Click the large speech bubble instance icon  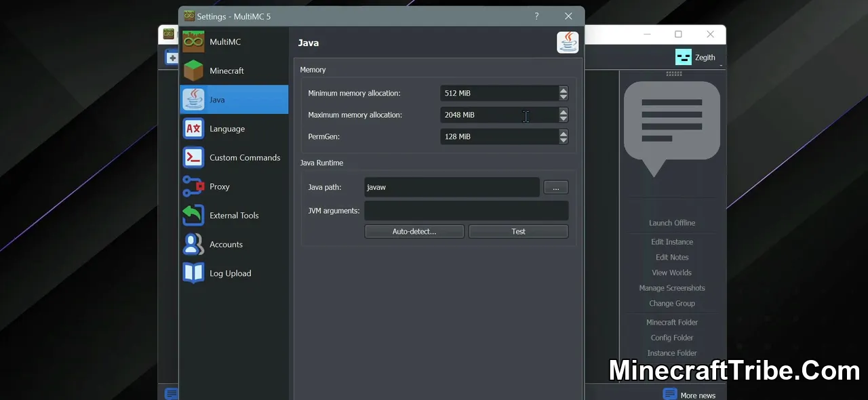tap(672, 129)
